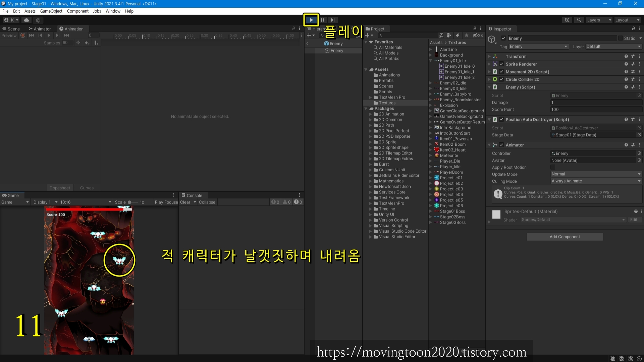Open the Layer Default dropdown
The width and height of the screenshot is (644, 362).
(613, 47)
